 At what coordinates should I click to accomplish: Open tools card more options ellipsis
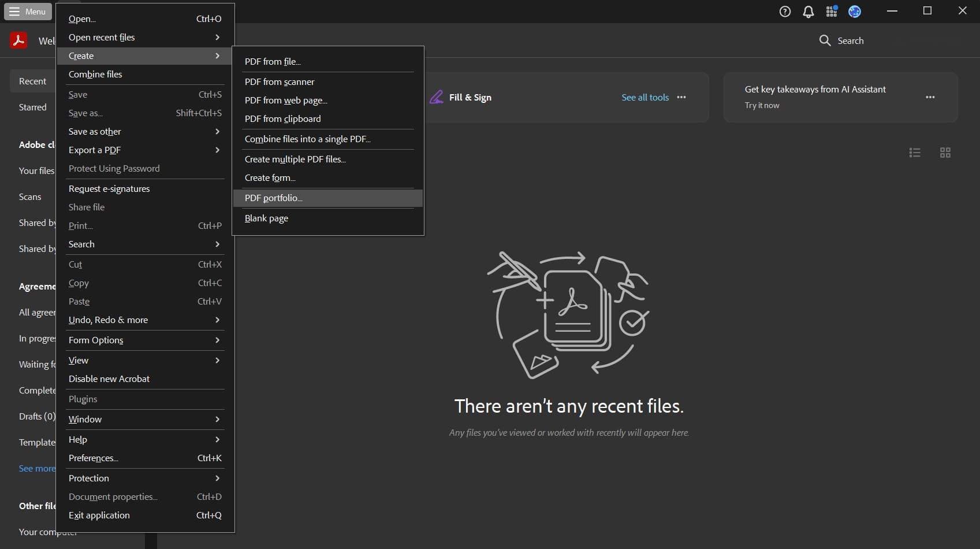pos(681,97)
